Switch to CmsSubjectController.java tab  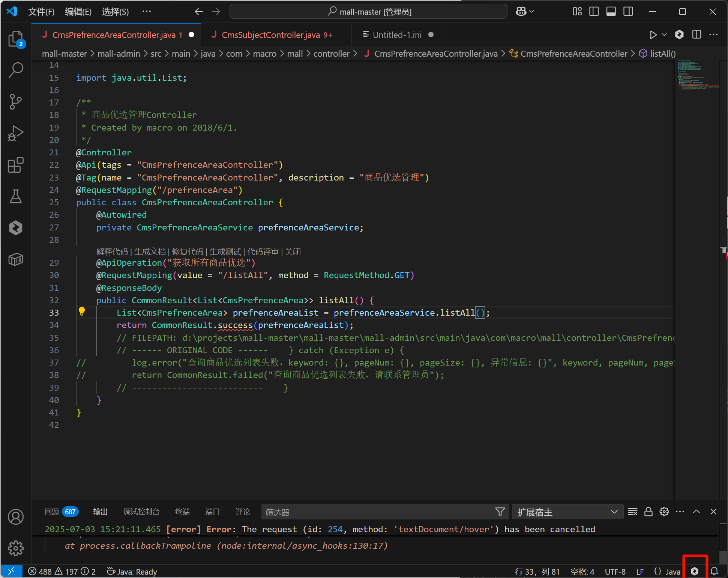coord(270,35)
